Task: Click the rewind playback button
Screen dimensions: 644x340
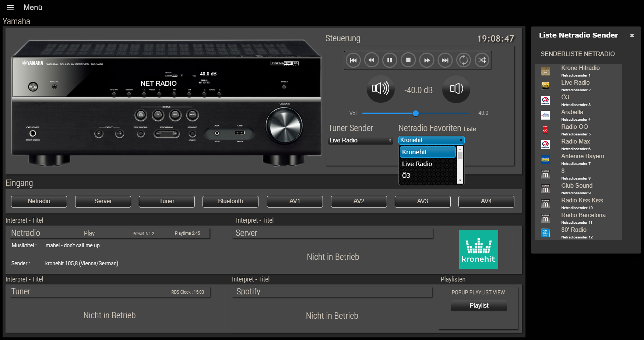Action: (x=372, y=60)
